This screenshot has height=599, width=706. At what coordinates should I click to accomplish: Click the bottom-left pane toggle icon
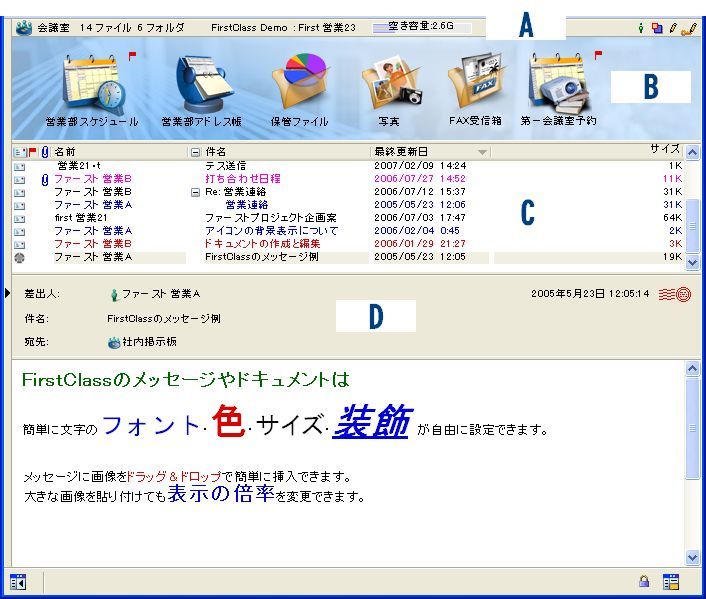coord(18,581)
